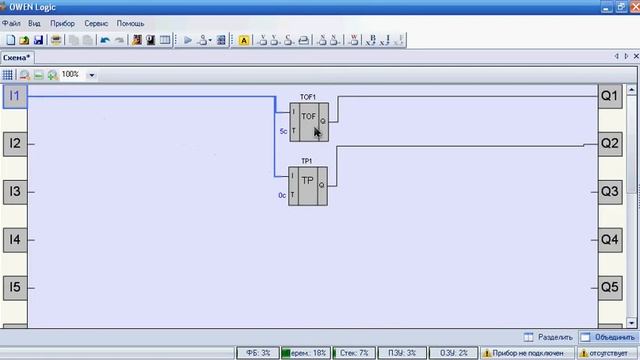Undo the last action

point(105,40)
